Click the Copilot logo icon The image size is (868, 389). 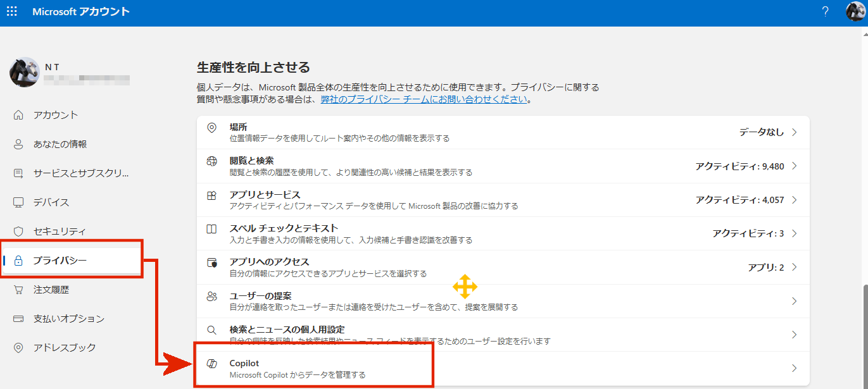[212, 363]
